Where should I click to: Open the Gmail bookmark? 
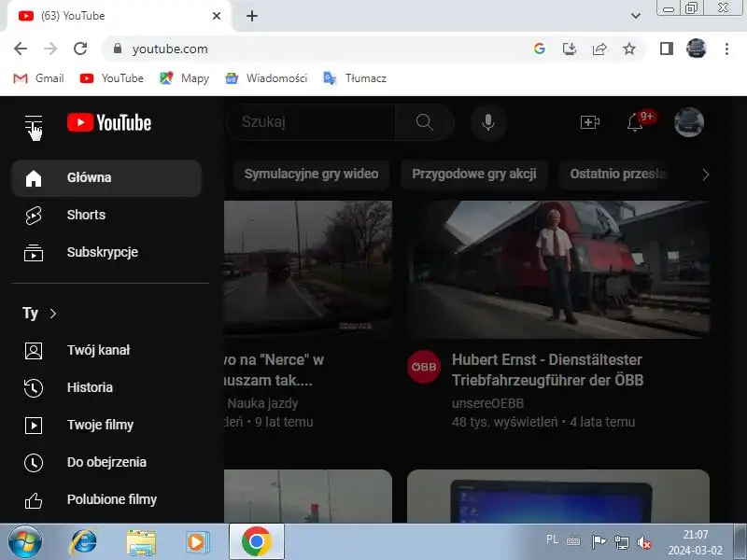39,78
